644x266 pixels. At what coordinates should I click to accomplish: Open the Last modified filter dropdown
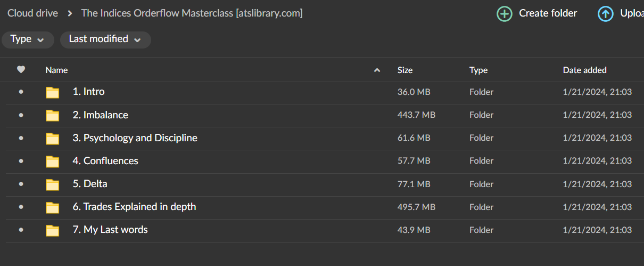pos(105,39)
